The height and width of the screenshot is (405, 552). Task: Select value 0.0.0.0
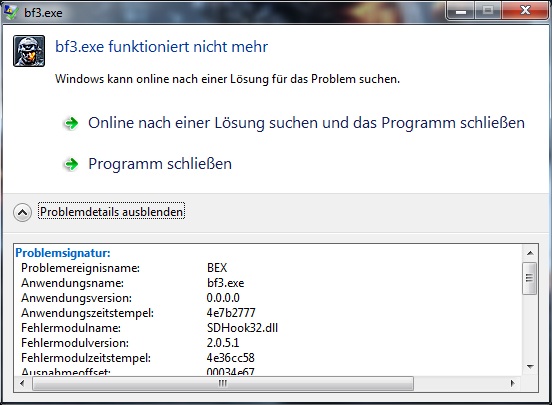pyautogui.click(x=223, y=298)
